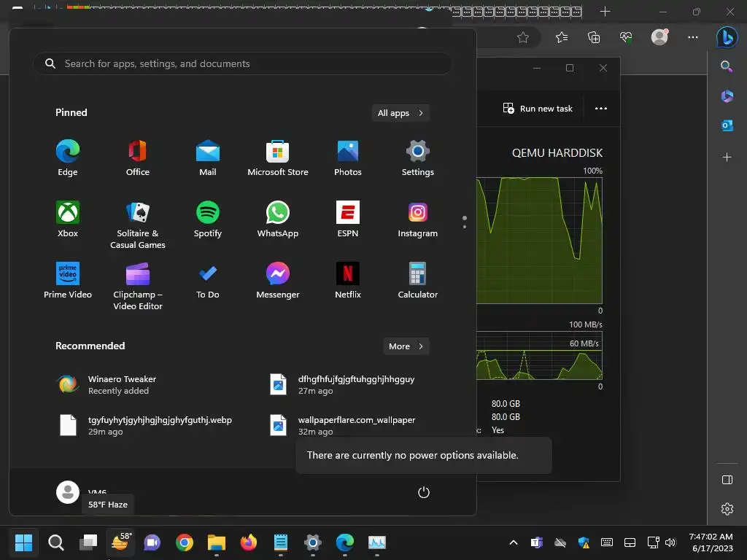The height and width of the screenshot is (560, 747).
Task: Open Task Manager from the taskbar
Action: pyautogui.click(x=377, y=542)
